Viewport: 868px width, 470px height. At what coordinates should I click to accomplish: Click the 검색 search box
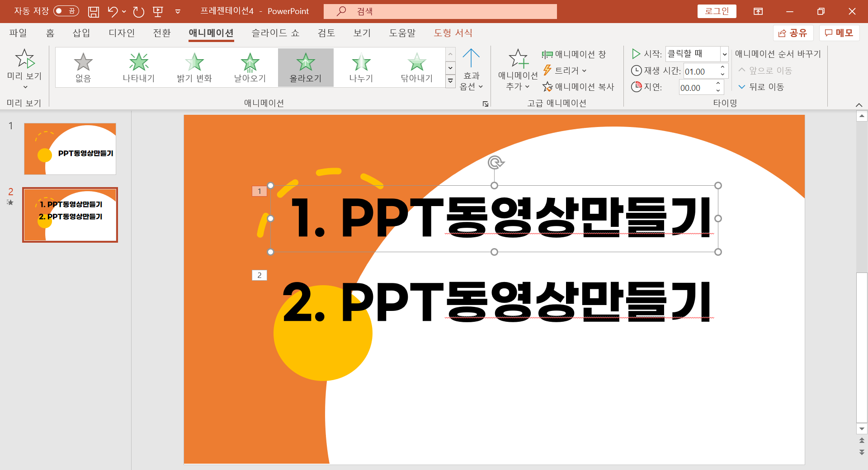coord(440,11)
